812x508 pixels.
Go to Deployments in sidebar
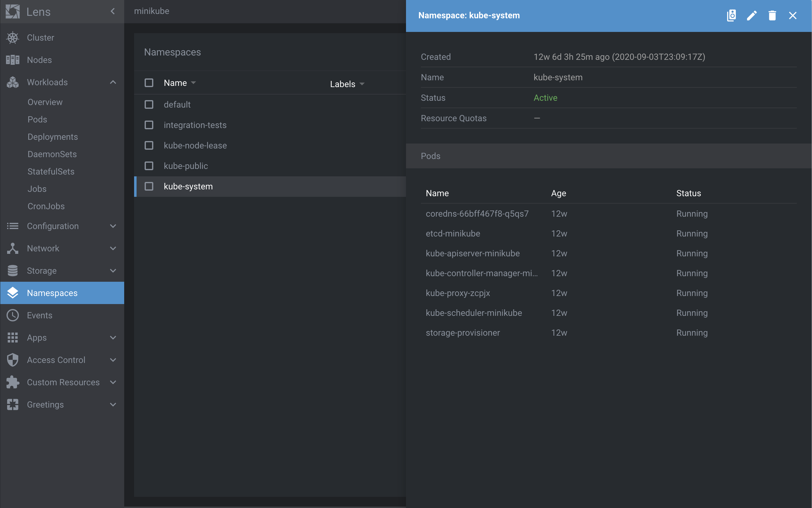[53, 137]
